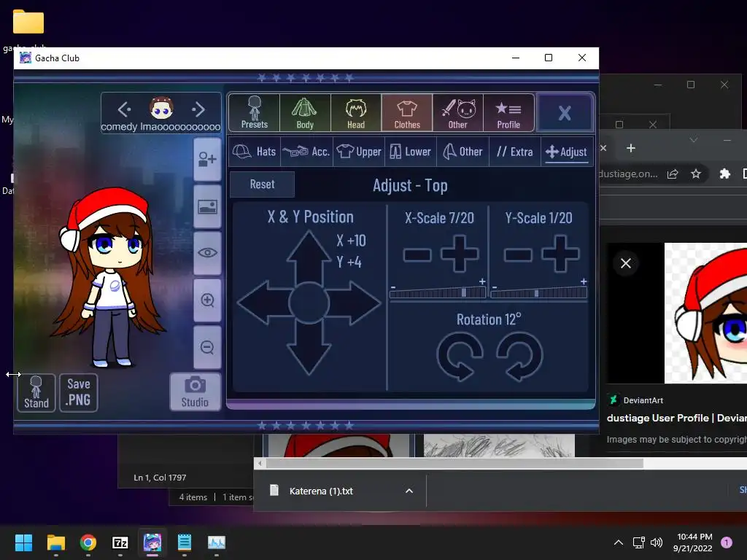Open a new tab in the browser
747x560 pixels.
point(631,148)
